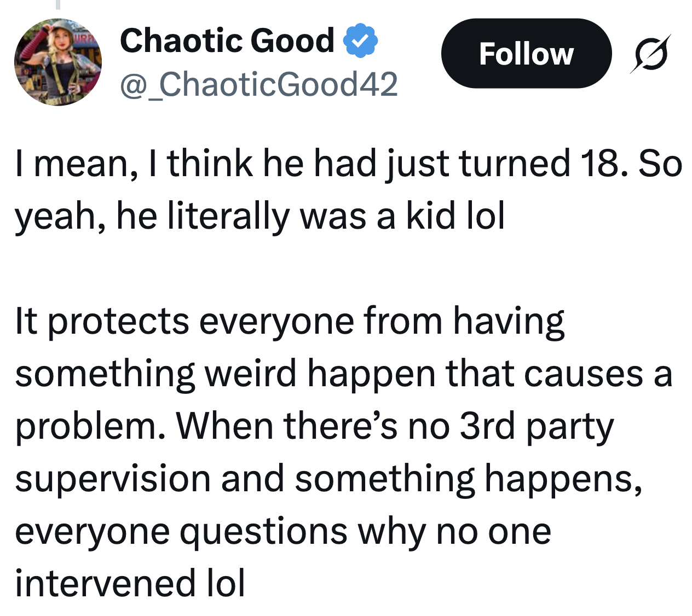This screenshot has width=692, height=616.
Task: Follow the Chaotic Good account
Action: click(x=526, y=54)
